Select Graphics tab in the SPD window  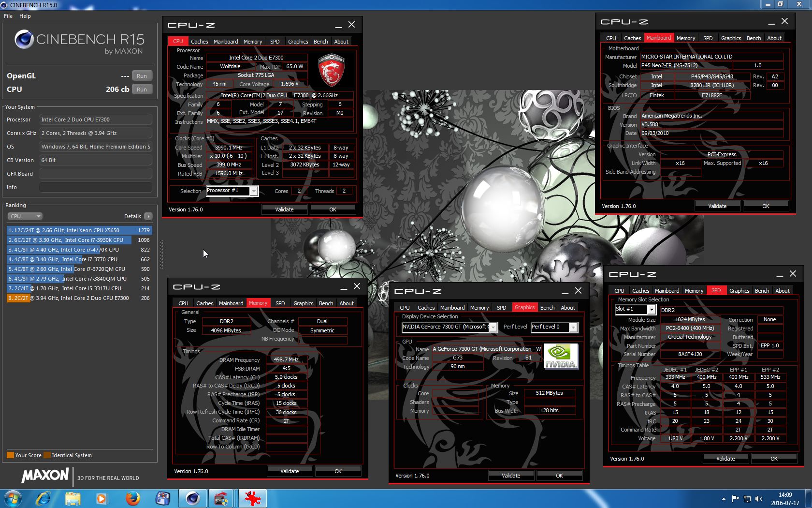tap(739, 291)
